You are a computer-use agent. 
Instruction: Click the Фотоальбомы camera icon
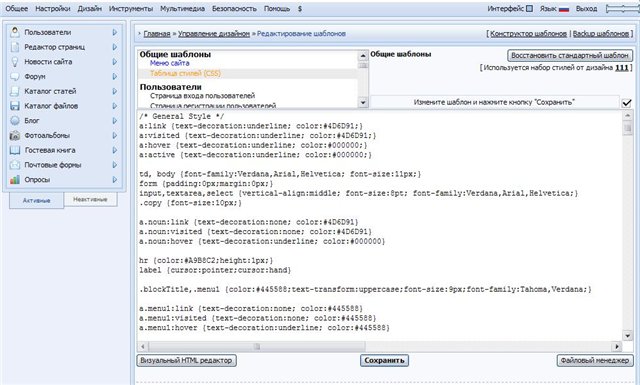(x=15, y=135)
